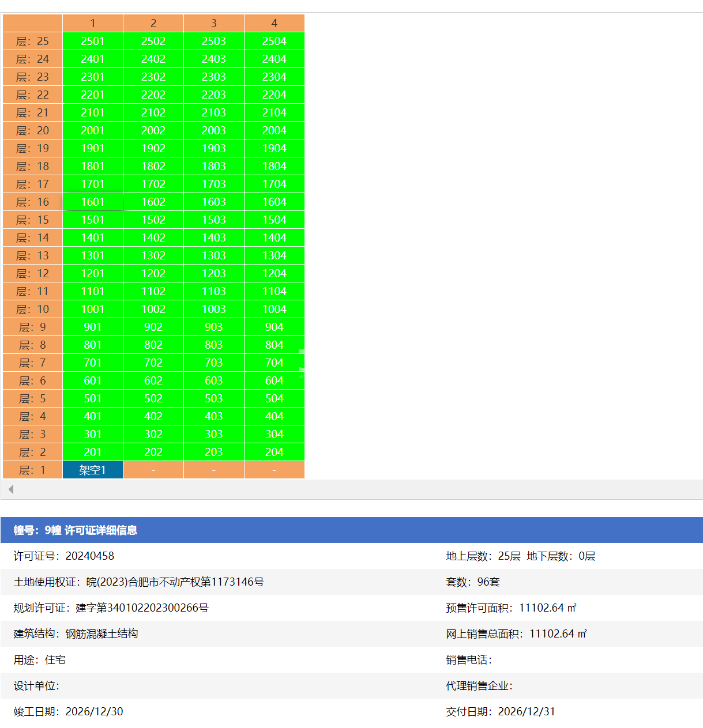703x728 pixels.
Task: Select unit 1204 cell
Action: [274, 273]
